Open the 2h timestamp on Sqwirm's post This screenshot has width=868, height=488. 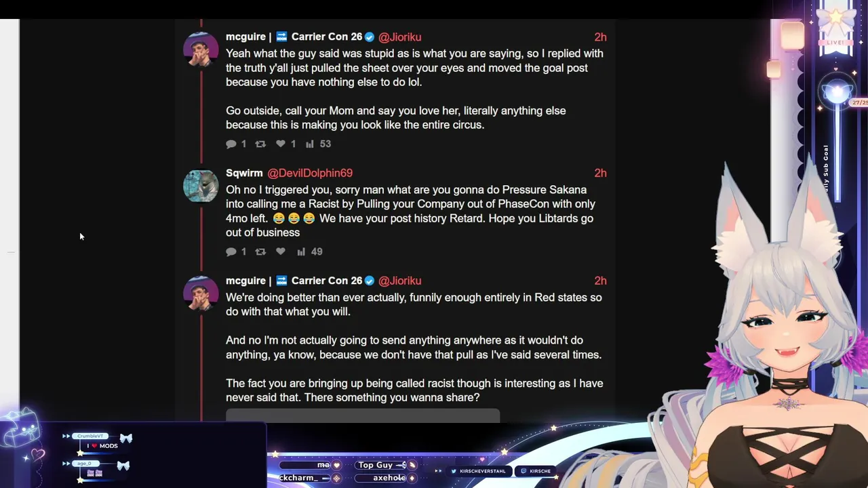click(x=600, y=173)
